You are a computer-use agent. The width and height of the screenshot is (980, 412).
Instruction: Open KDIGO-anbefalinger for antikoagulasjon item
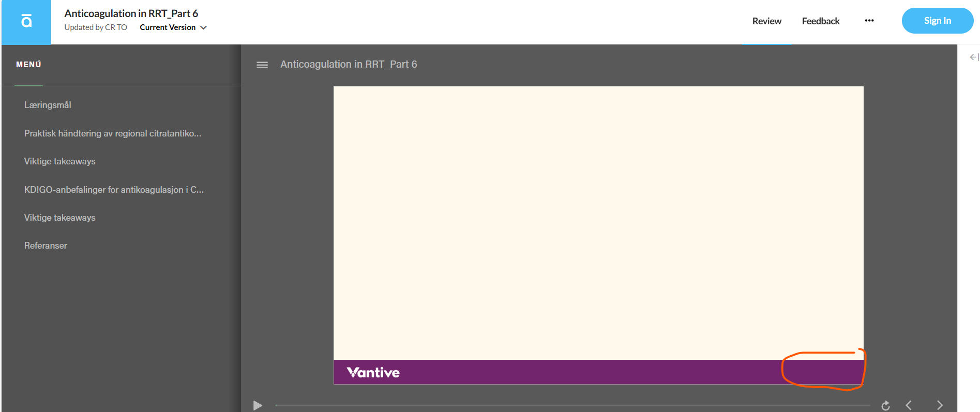click(114, 190)
